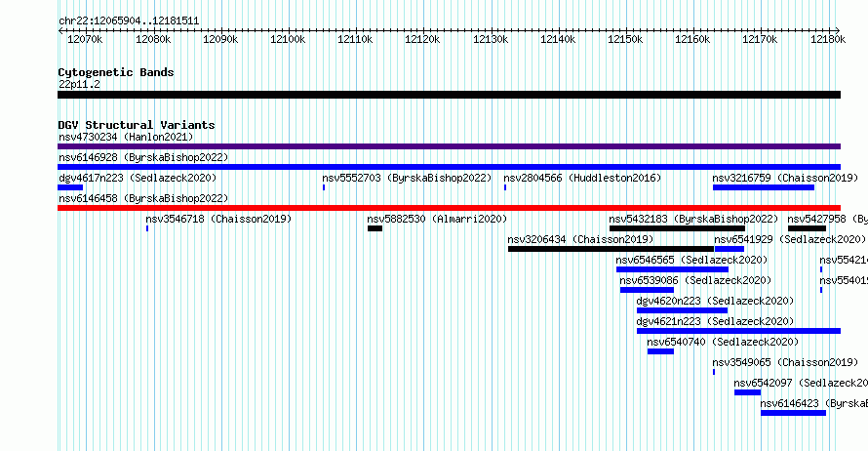The height and width of the screenshot is (451, 868).
Task: Open nsv3549065 (Chaisson2019) variant label
Action: pyautogui.click(x=785, y=362)
